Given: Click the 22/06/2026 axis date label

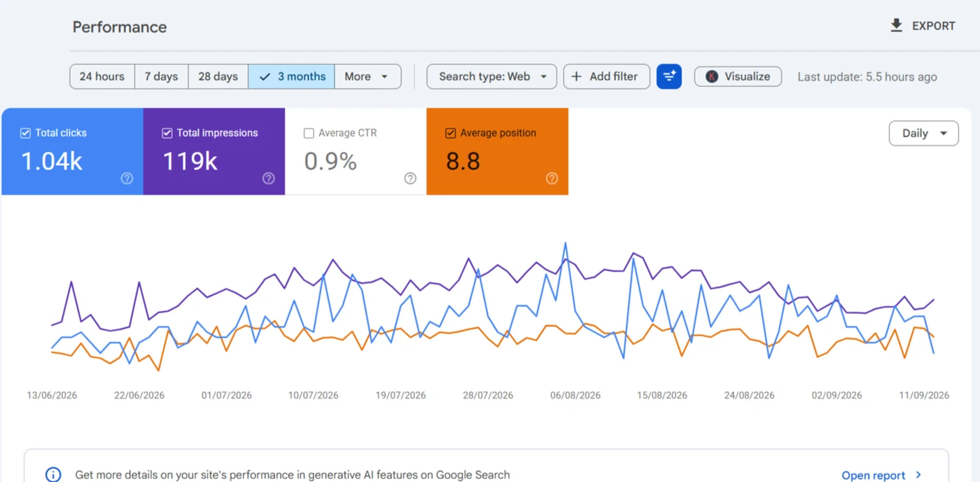Looking at the screenshot, I should tap(139, 395).
